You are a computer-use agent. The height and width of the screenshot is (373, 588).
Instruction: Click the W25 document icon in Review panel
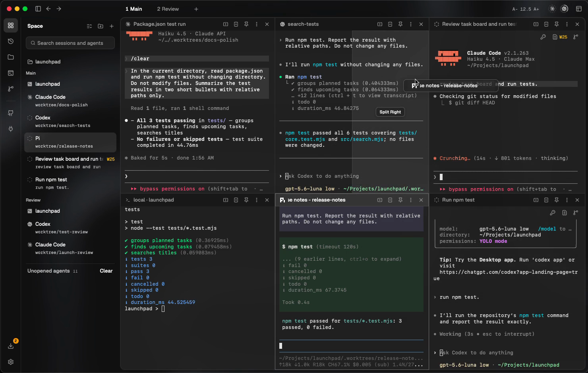click(x=560, y=37)
